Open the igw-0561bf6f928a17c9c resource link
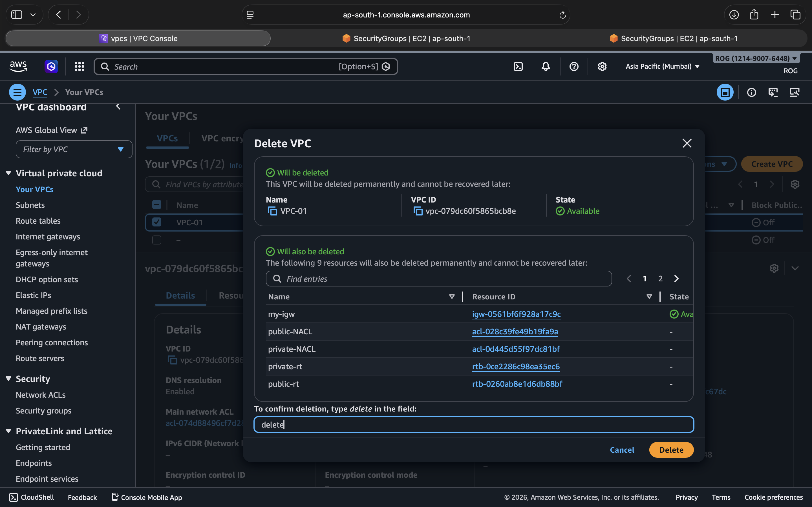Image resolution: width=812 pixels, height=507 pixels. [x=516, y=314]
